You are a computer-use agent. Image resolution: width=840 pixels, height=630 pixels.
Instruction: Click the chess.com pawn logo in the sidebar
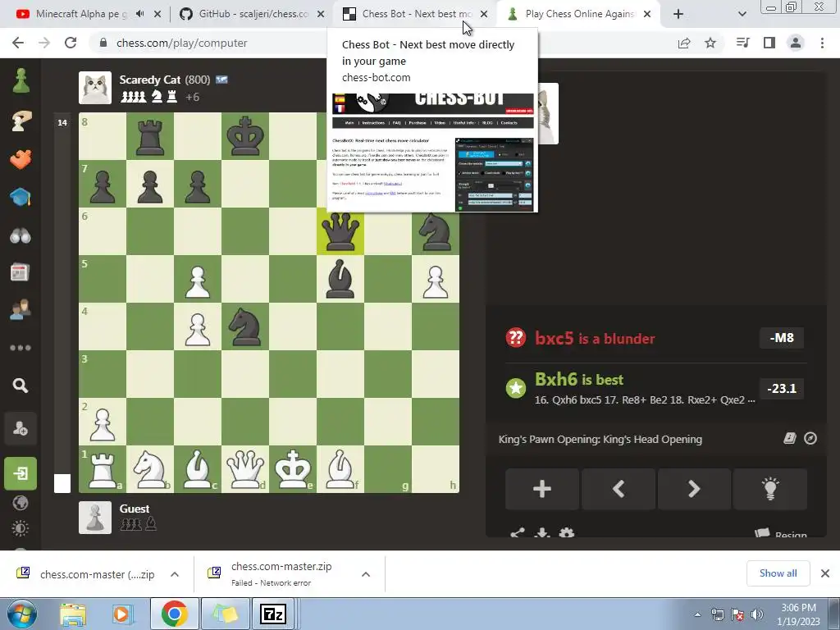(21, 81)
